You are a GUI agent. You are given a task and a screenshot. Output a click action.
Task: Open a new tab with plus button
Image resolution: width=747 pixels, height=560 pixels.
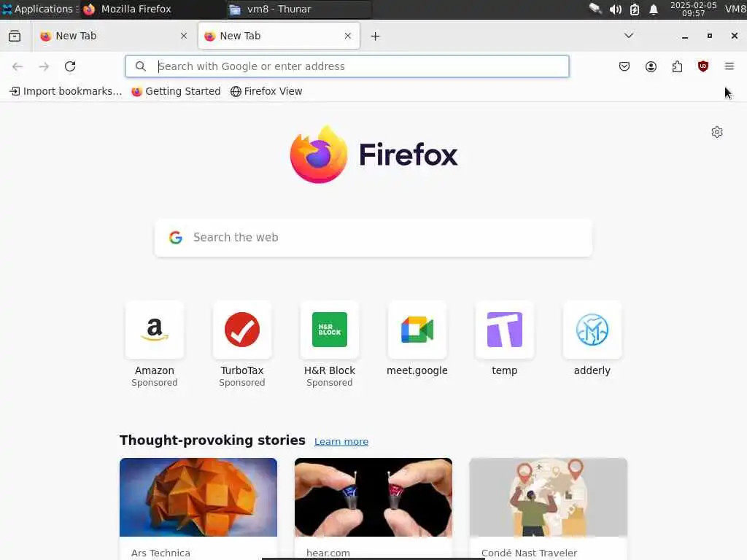point(376,36)
